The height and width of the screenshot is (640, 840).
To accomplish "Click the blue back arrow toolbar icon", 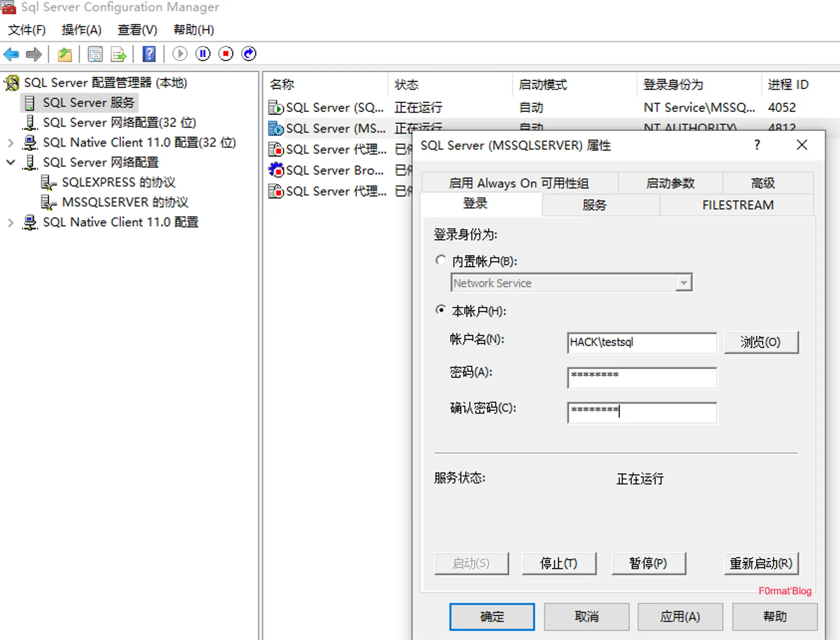I will [11, 54].
